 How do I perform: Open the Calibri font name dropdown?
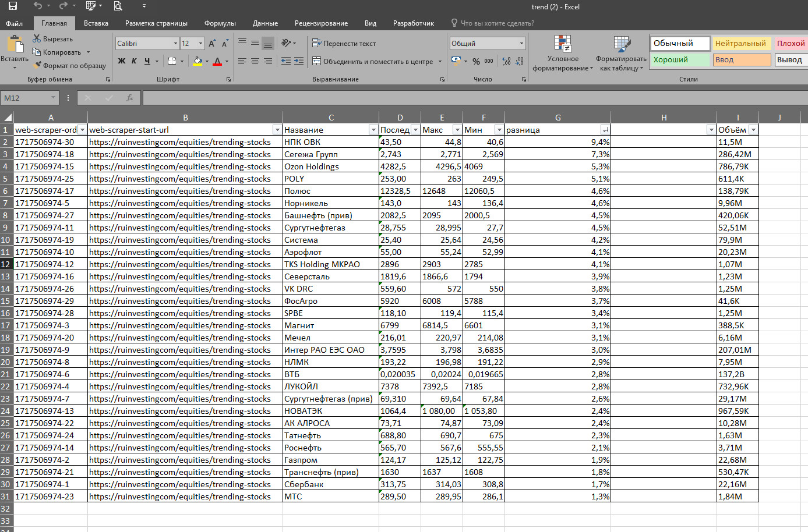(x=175, y=44)
